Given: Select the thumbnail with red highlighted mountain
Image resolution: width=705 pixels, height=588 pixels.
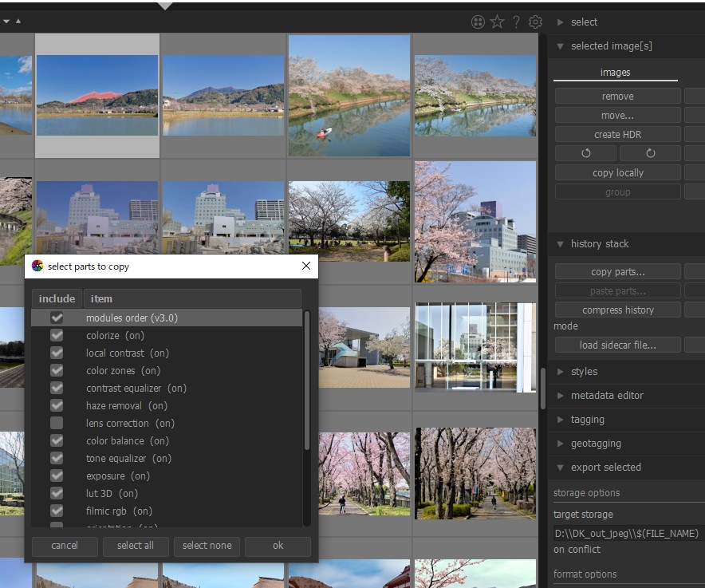Looking at the screenshot, I should click(97, 95).
